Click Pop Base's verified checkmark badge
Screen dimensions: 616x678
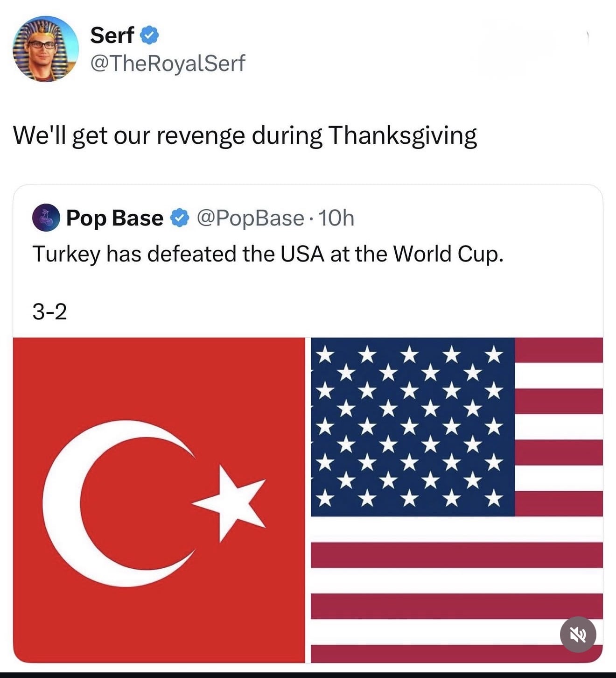(x=180, y=218)
